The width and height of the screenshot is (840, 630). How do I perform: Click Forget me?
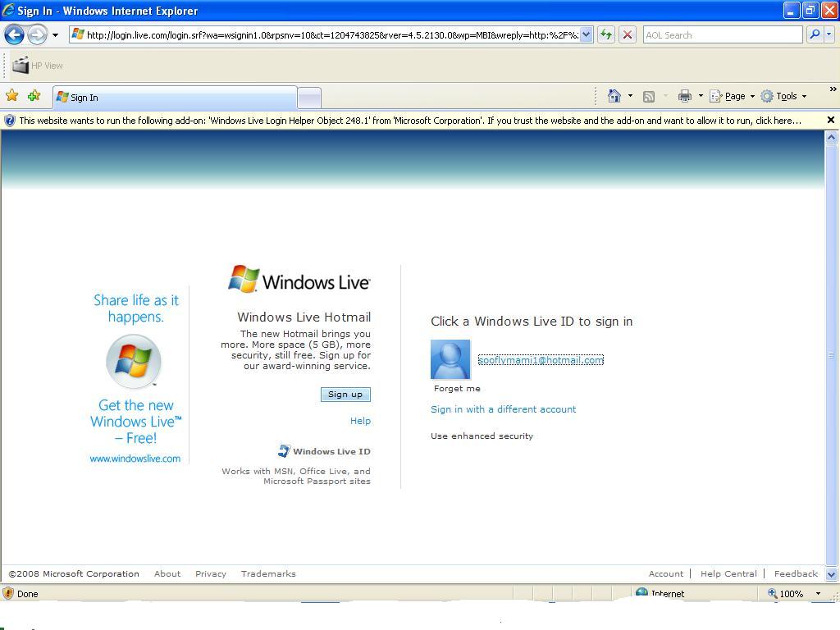tap(457, 388)
